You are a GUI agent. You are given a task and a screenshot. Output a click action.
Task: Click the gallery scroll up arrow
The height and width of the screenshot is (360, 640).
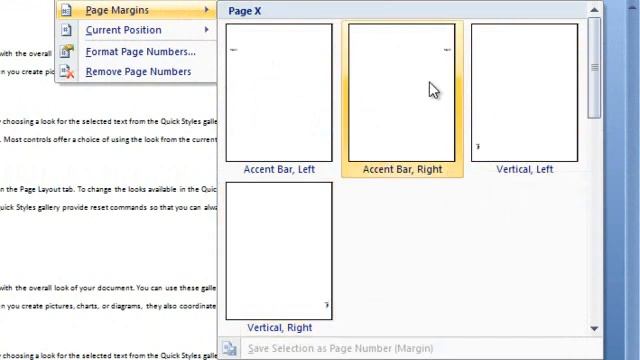594,10
